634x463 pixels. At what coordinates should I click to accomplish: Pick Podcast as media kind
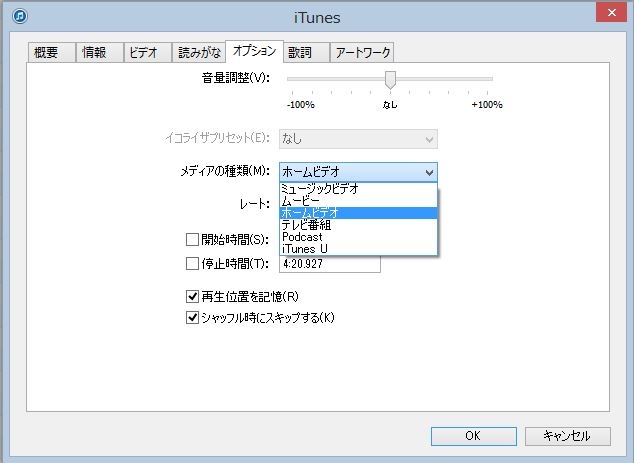(x=359, y=237)
